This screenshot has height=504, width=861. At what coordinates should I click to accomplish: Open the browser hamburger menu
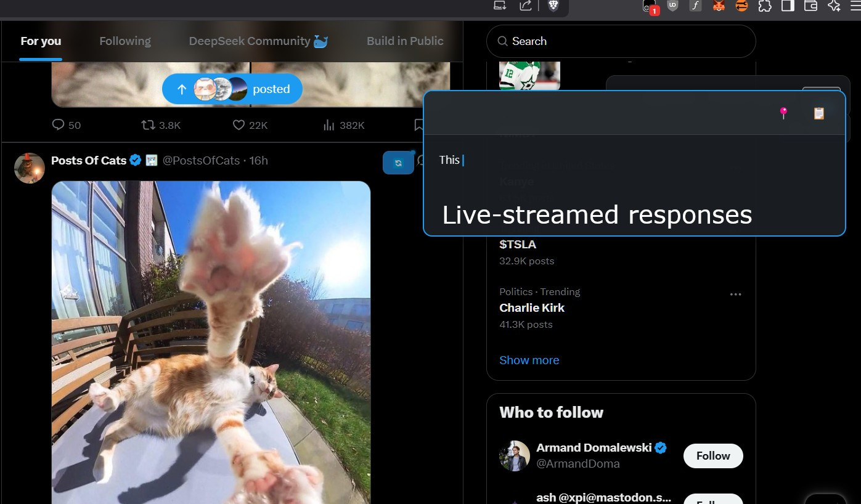pyautogui.click(x=855, y=6)
